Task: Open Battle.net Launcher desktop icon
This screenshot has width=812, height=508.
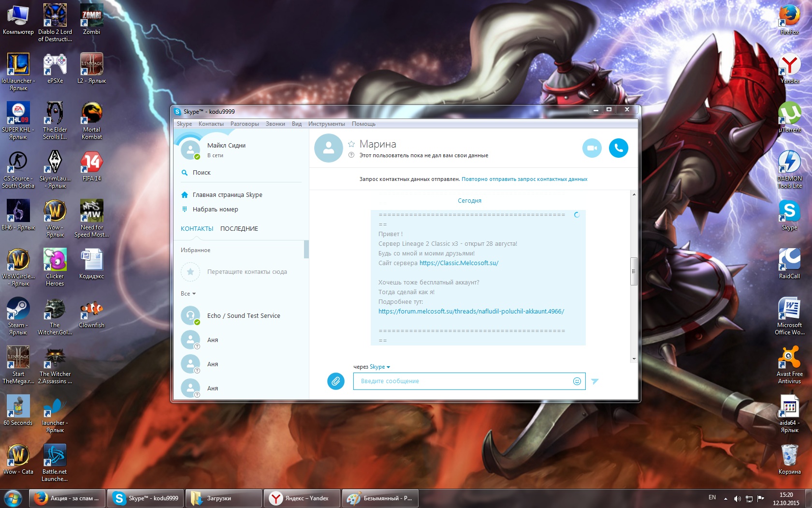Action: 55,463
